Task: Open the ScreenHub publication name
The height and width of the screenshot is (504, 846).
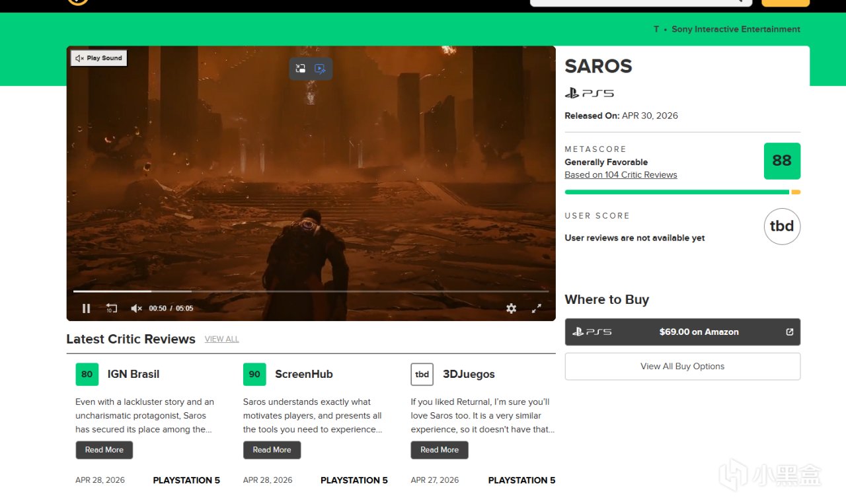Action: tap(304, 374)
